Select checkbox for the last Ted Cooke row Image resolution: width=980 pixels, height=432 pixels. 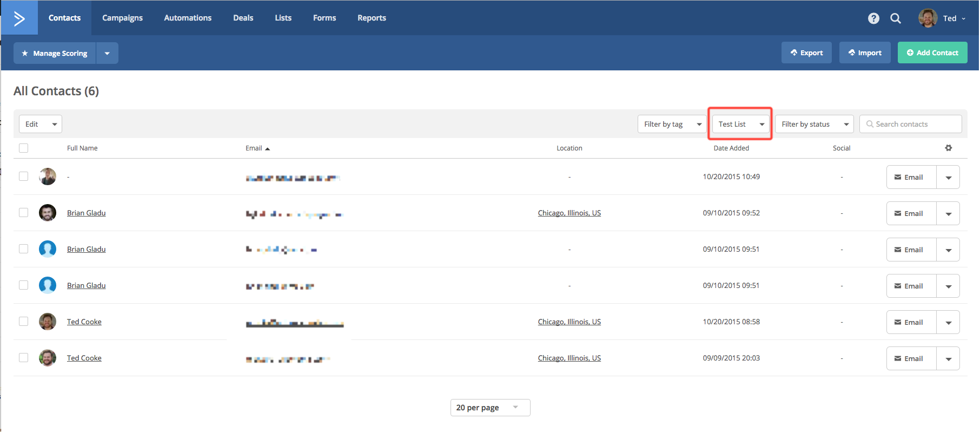click(23, 357)
